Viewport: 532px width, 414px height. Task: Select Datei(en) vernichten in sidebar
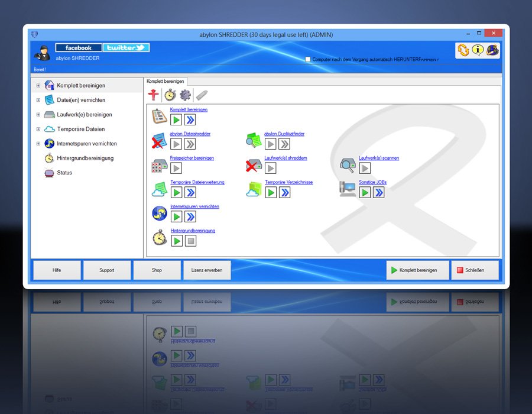click(81, 100)
